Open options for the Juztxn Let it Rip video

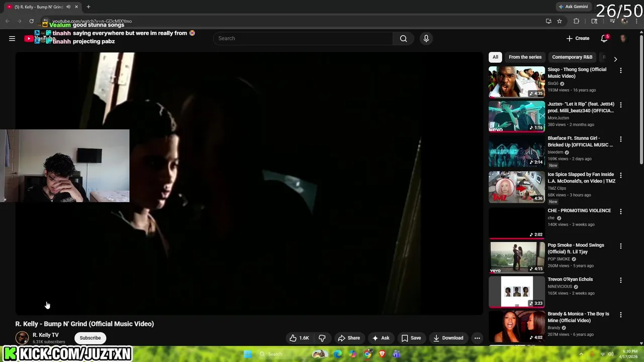tap(620, 105)
